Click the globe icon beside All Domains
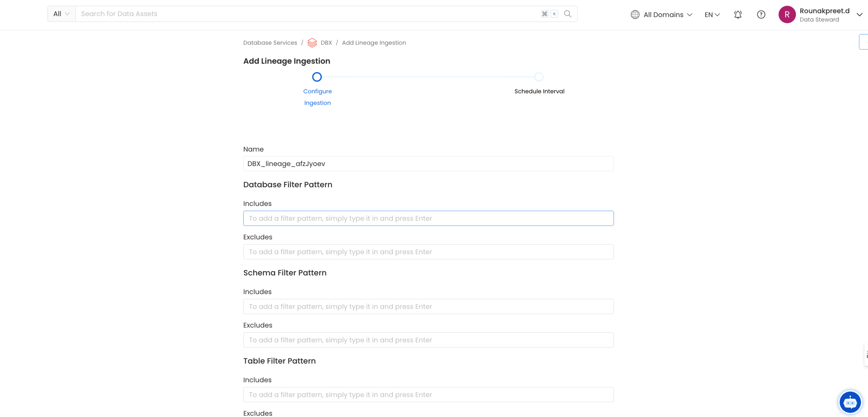This screenshot has height=417, width=868. tap(635, 15)
